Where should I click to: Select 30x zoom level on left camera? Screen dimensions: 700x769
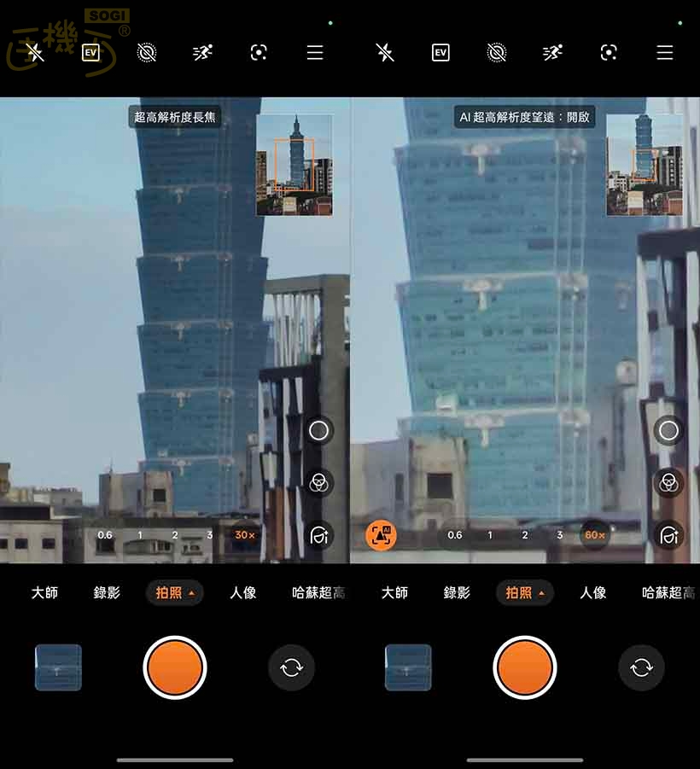coord(245,535)
